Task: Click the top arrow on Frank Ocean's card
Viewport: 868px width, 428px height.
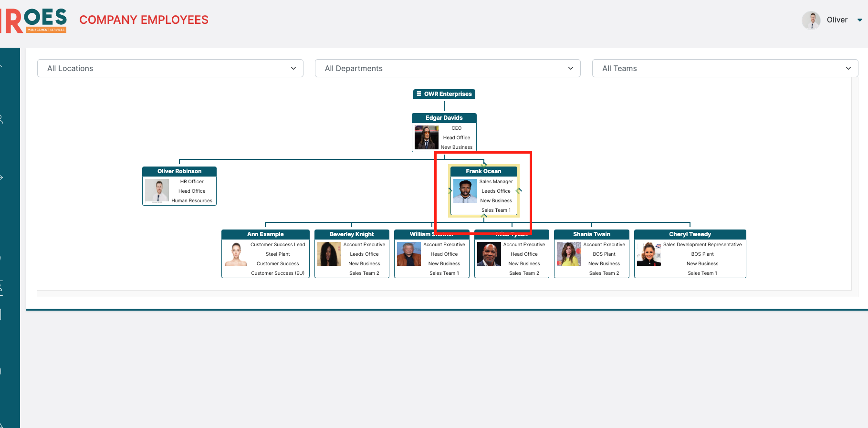Action: click(x=484, y=165)
